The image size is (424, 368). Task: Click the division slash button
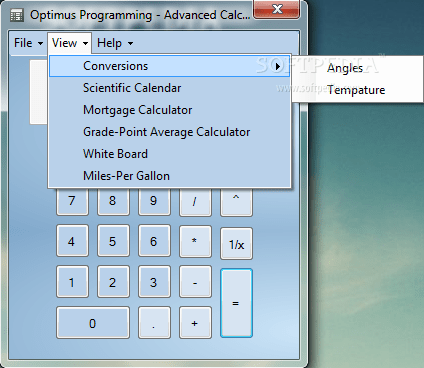click(195, 202)
